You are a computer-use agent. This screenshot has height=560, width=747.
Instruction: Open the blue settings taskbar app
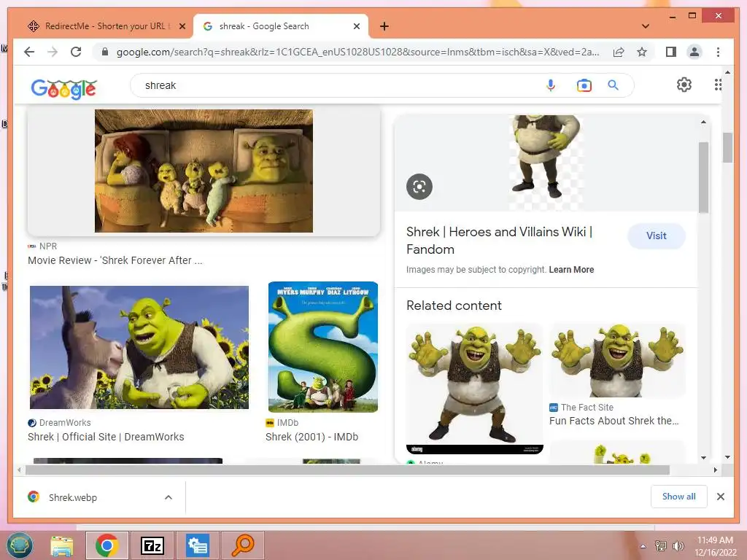tap(197, 545)
